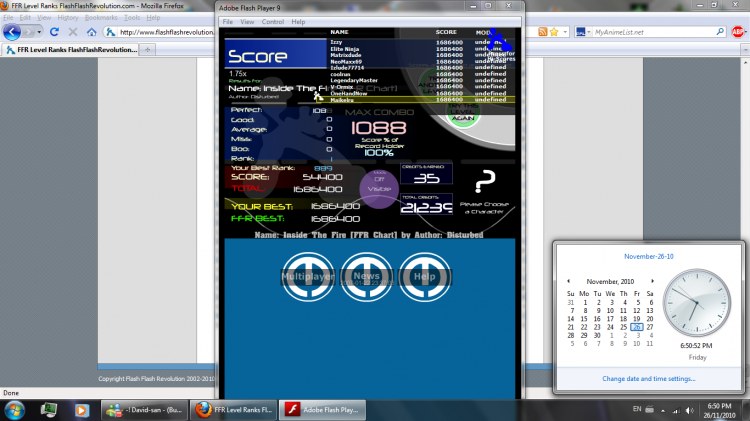
Task: Open a new tab with plus button
Action: pos(147,50)
